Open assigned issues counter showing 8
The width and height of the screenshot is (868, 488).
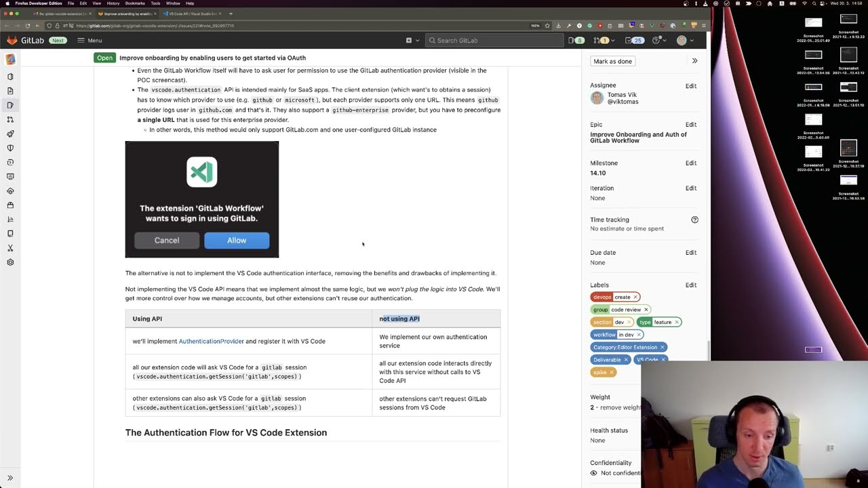[576, 41]
